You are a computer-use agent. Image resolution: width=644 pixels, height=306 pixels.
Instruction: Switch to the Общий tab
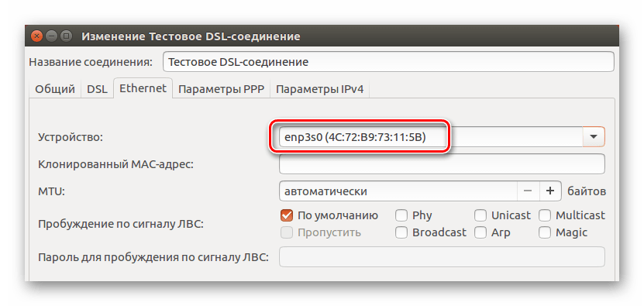[x=55, y=89]
